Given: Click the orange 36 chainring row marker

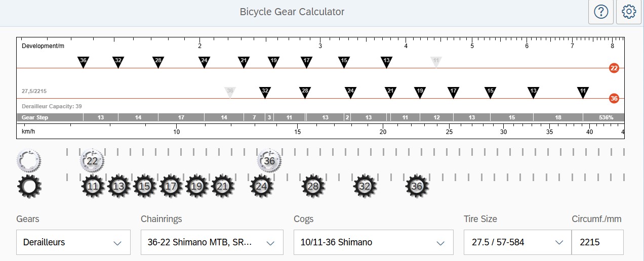Looking at the screenshot, I should pyautogui.click(x=614, y=98).
